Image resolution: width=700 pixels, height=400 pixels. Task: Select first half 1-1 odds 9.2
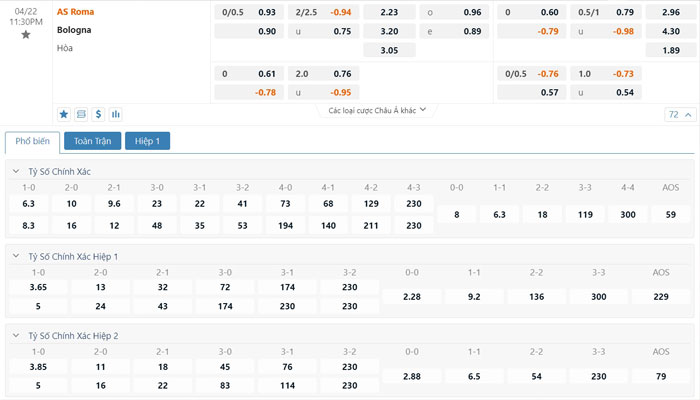[x=474, y=296]
